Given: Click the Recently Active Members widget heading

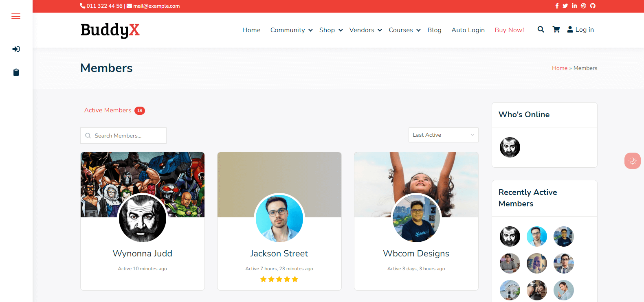Looking at the screenshot, I should tap(528, 198).
